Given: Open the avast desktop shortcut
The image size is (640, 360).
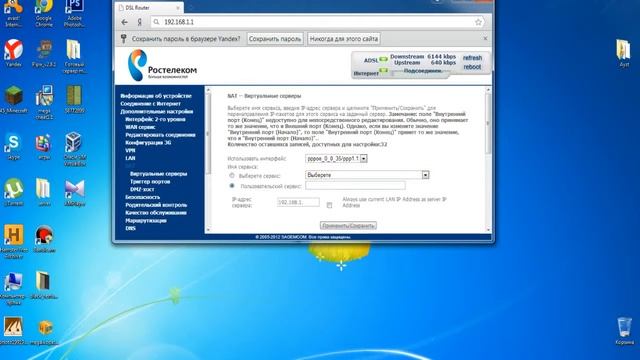Looking at the screenshot, I should 13,13.
